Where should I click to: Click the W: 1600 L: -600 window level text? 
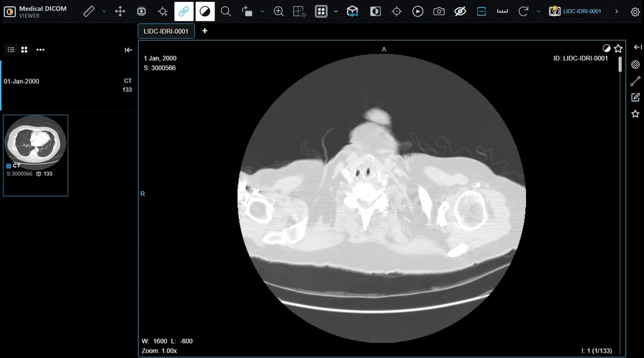point(167,341)
